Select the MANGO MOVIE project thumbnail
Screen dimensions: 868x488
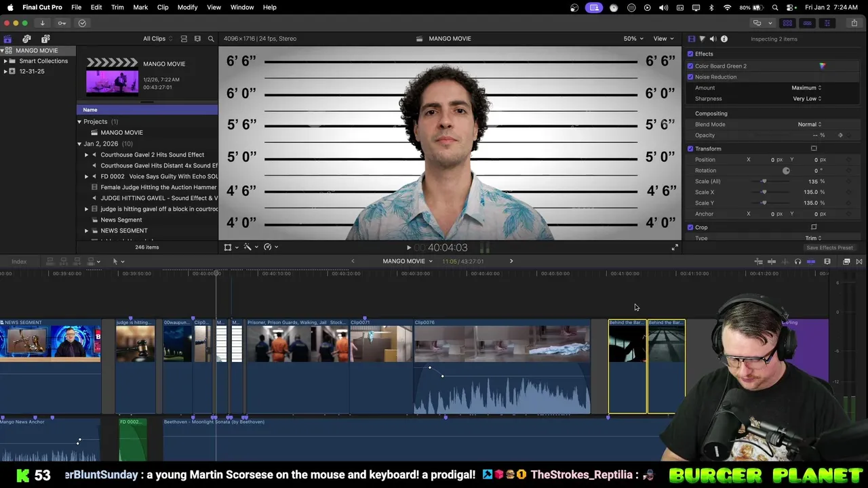(112, 77)
